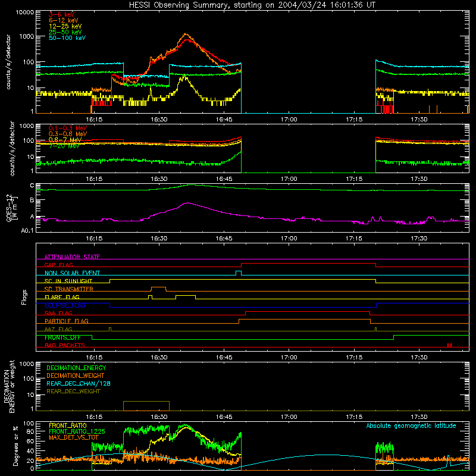Click the 7-20 MeV legend label
Image resolution: width=476 pixels, height=476 pixels.
point(64,146)
